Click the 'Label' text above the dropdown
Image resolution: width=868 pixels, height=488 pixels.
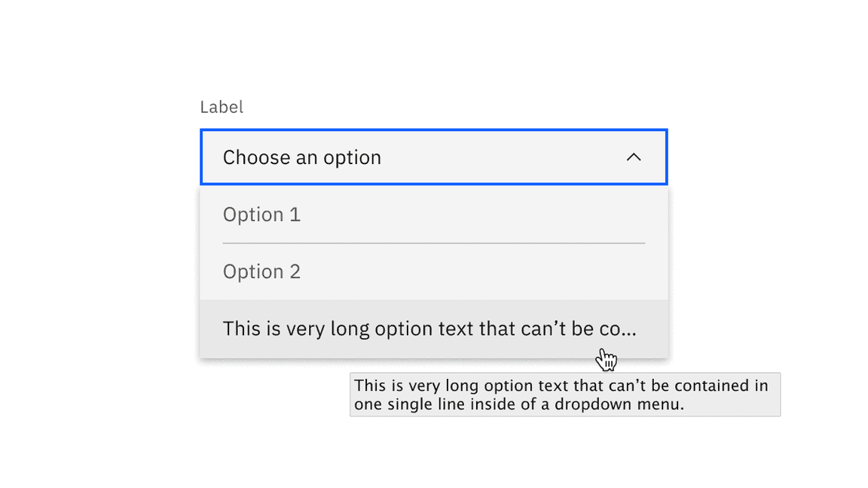coord(222,107)
